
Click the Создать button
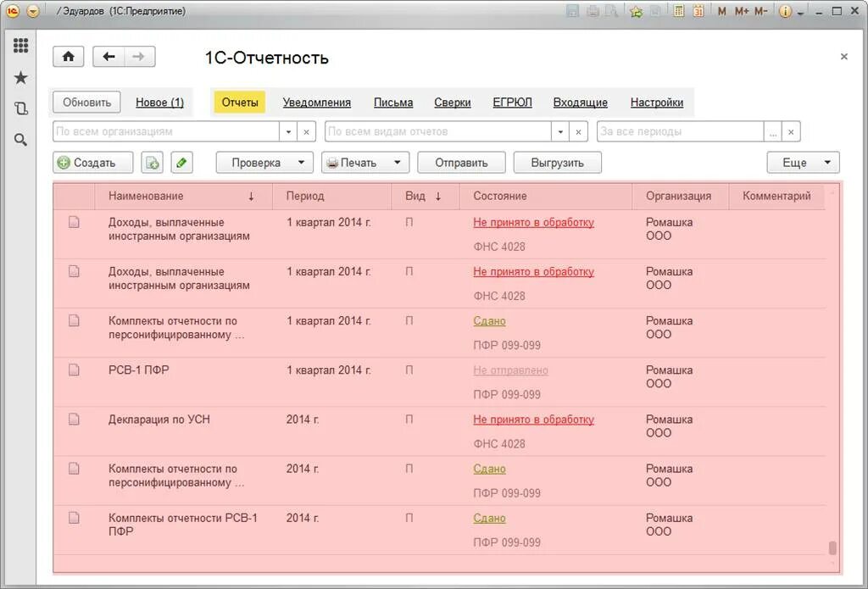point(93,163)
